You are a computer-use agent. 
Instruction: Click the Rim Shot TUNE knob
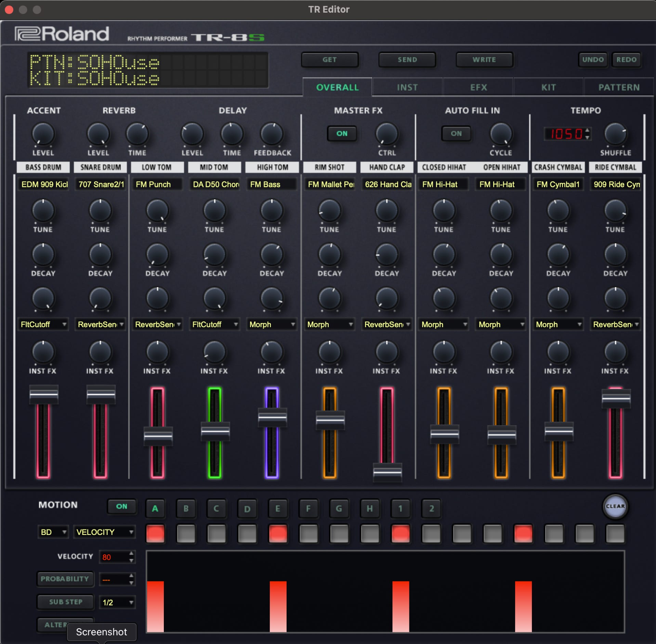[330, 211]
